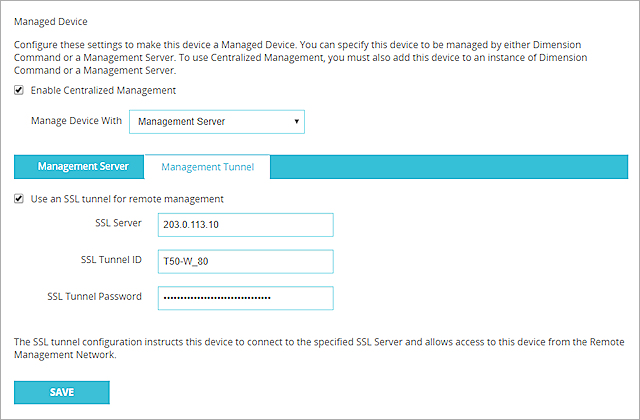This screenshot has height=420, width=640.
Task: Click the arrow on the Management Server combo box
Action: [x=297, y=122]
